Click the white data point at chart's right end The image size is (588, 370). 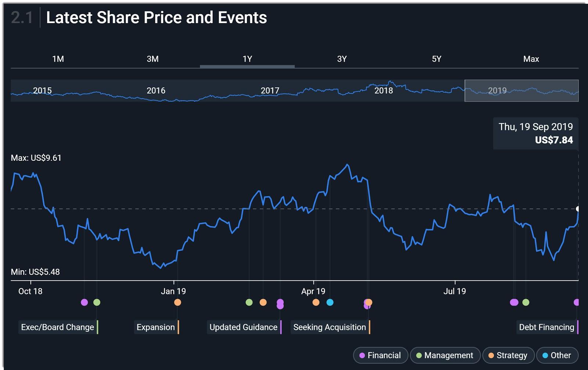pyautogui.click(x=578, y=209)
